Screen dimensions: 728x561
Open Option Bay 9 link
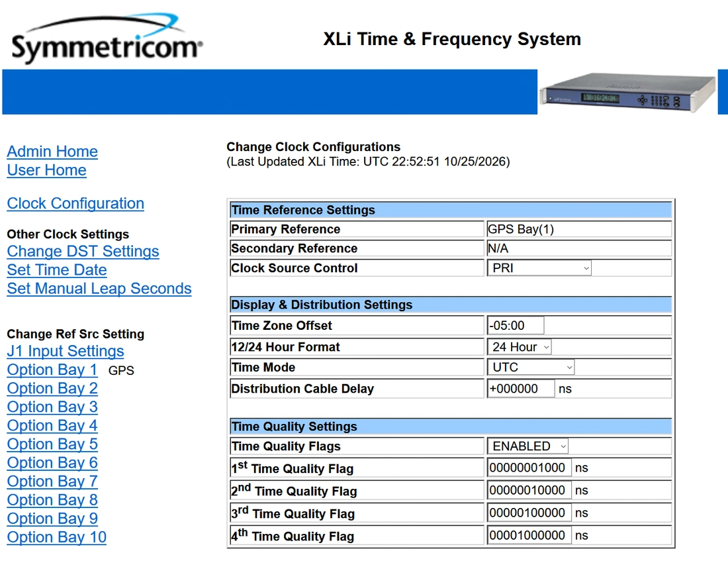(x=52, y=519)
